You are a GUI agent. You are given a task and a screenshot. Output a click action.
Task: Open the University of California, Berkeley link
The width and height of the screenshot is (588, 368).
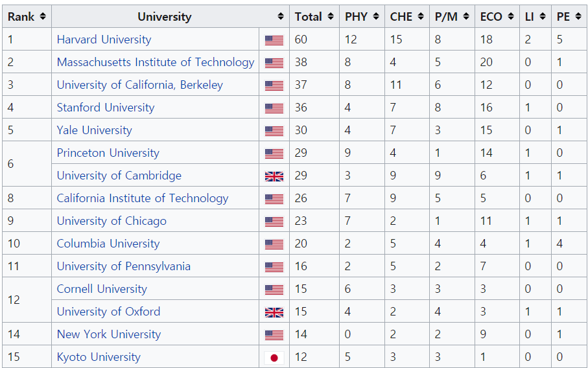139,85
